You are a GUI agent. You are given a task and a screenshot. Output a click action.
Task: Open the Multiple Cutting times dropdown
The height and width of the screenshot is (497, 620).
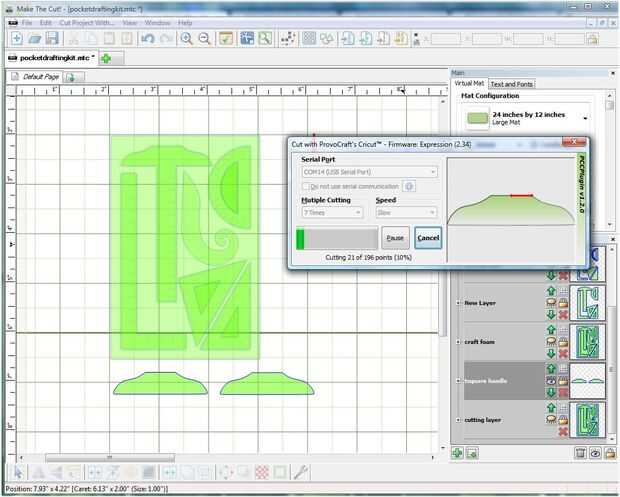[x=332, y=213]
